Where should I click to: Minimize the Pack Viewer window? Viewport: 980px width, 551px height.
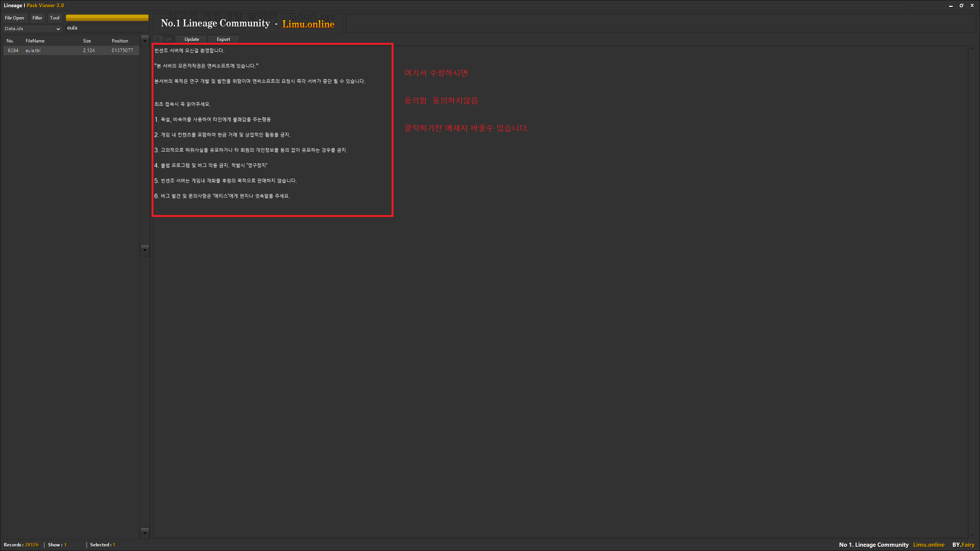pyautogui.click(x=951, y=6)
